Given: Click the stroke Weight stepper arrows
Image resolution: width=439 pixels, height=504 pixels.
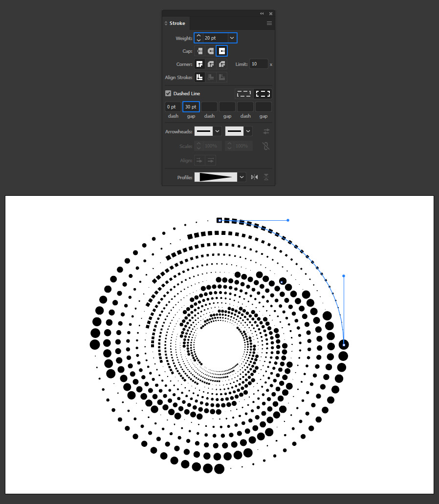Looking at the screenshot, I should 199,38.
